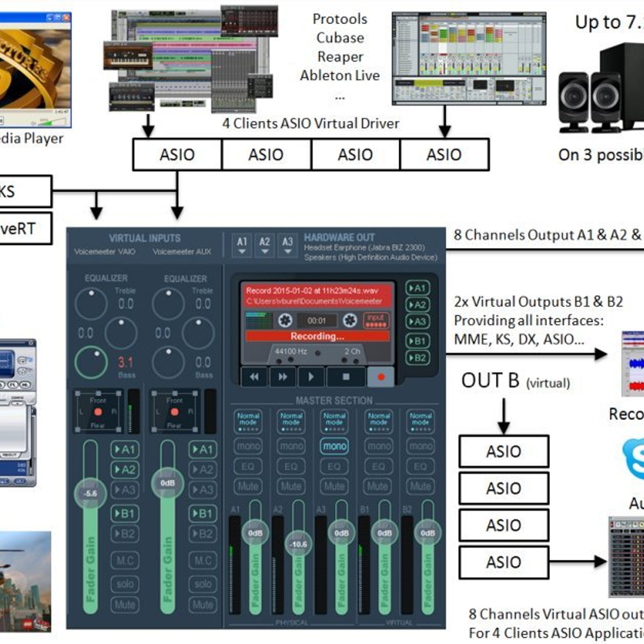Image resolution: width=644 pixels, height=644 pixels.
Task: Toggle A3 routing on Voicemeeter AUX strip
Action: coord(203,489)
